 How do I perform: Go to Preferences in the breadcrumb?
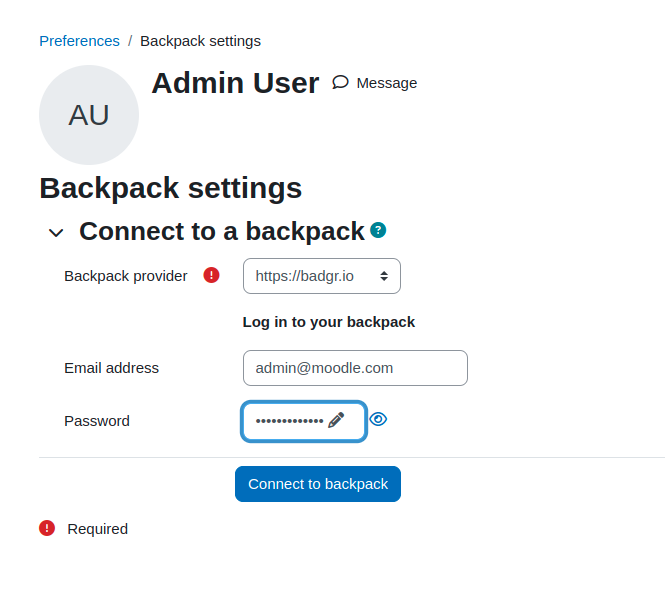(79, 41)
